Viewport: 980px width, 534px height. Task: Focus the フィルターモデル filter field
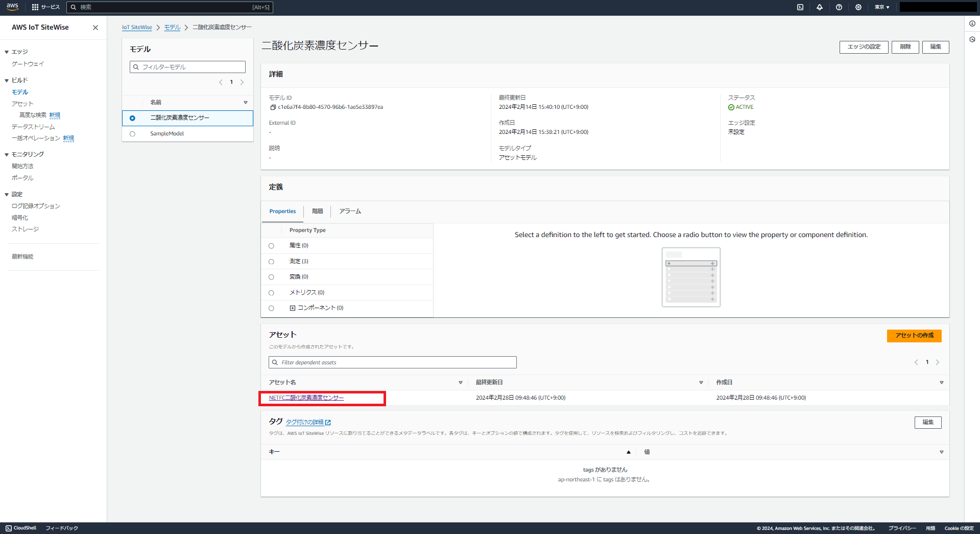187,67
